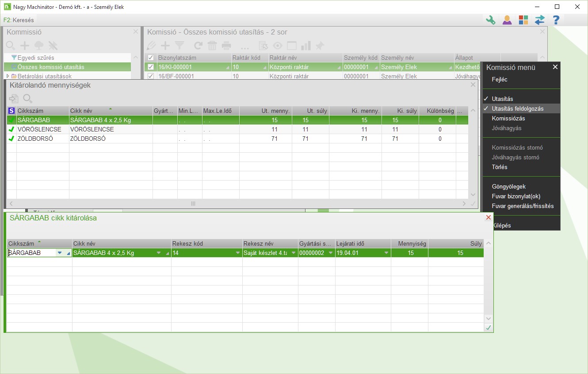Image resolution: width=588 pixels, height=374 pixels.
Task: Choose Törlés from the Komissió menu
Action: click(x=500, y=167)
